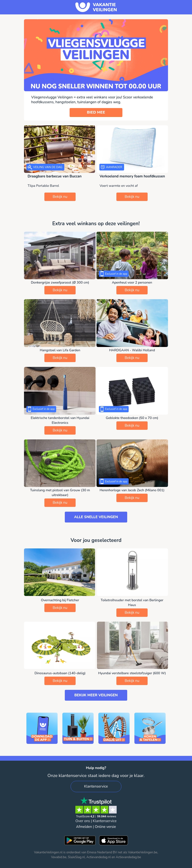This screenshot has width=192, height=868.
Task: Click the Trustpilot star rating
Action: click(x=96, y=809)
